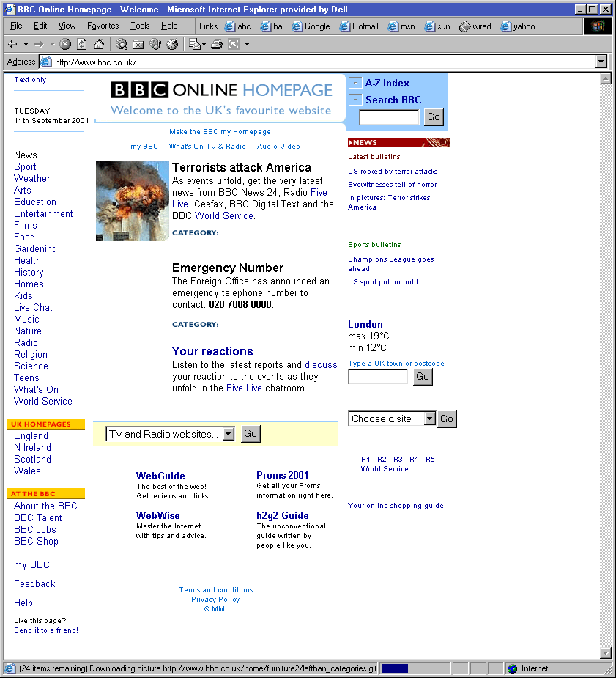This screenshot has height=678, width=616.
Task: Open the Back button history dropdown arrow
Action: (x=26, y=44)
